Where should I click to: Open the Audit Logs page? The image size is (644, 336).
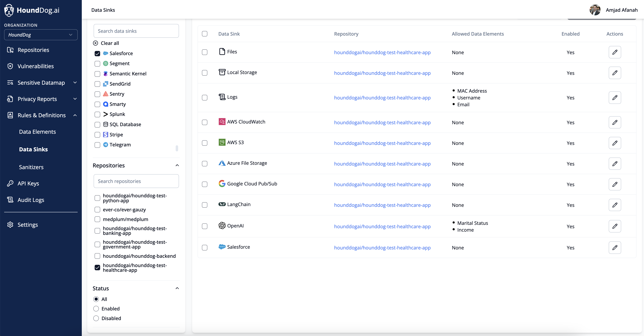[31, 200]
